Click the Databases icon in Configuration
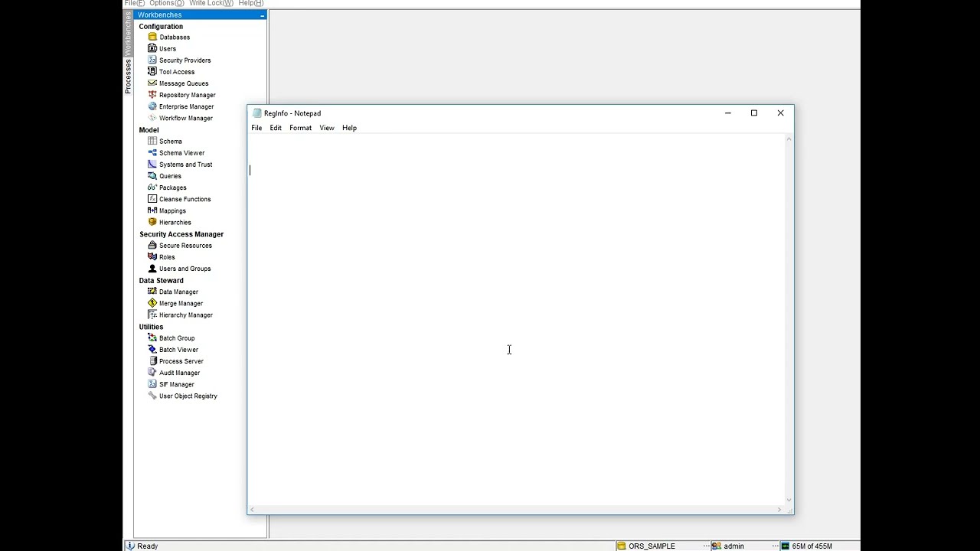The height and width of the screenshot is (551, 980). tap(152, 37)
